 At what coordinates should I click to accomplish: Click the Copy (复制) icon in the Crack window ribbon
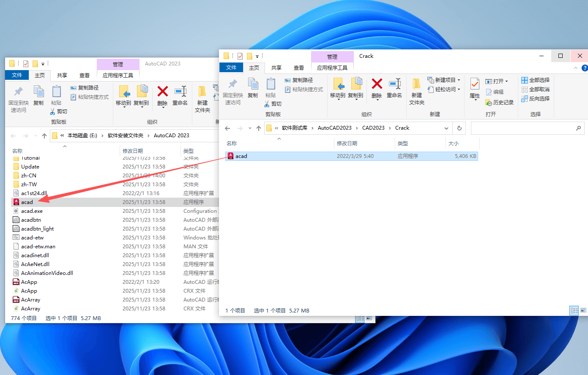253,90
